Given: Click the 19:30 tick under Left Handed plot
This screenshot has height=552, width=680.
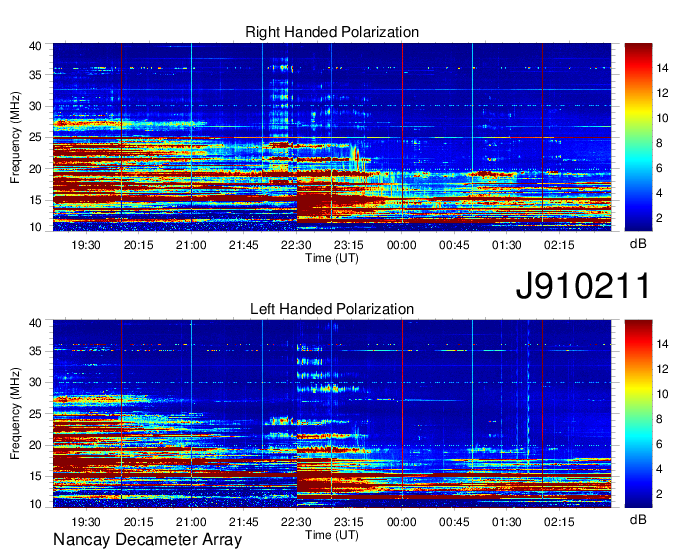Looking at the screenshot, I should coord(86,522).
